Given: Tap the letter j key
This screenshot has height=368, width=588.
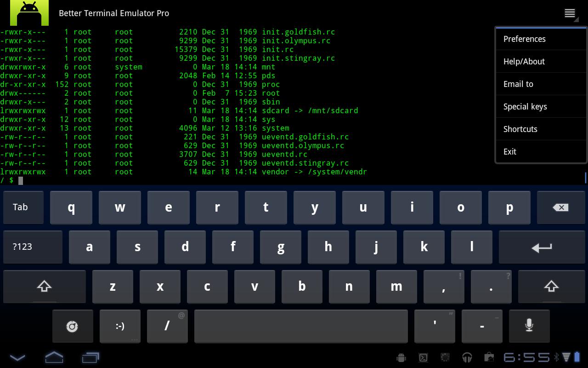Looking at the screenshot, I should pyautogui.click(x=376, y=247).
